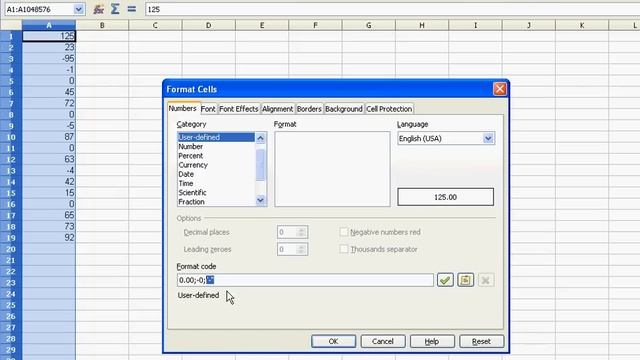Select Time category
The image size is (640, 360).
pos(216,183)
